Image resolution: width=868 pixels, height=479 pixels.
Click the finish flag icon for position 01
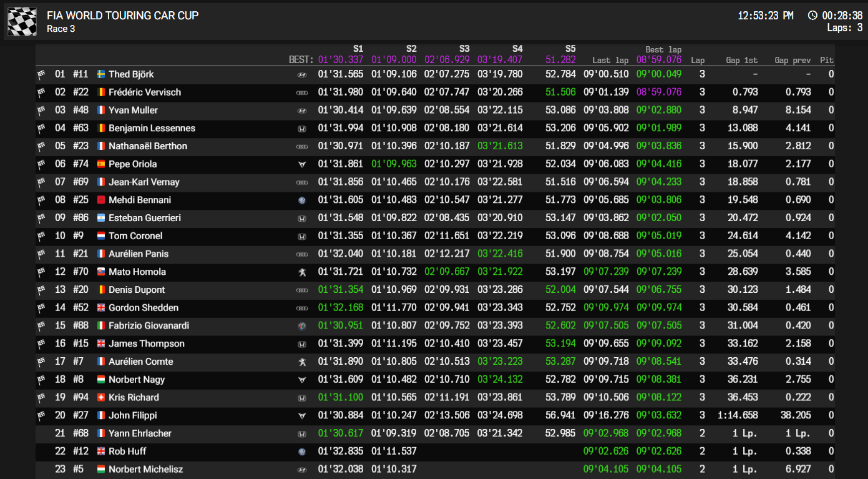click(41, 74)
